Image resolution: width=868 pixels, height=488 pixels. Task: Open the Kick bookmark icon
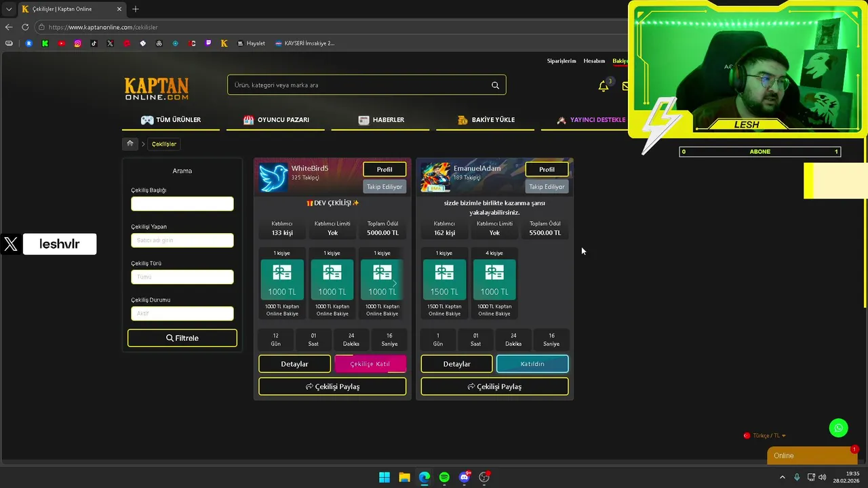coord(45,43)
